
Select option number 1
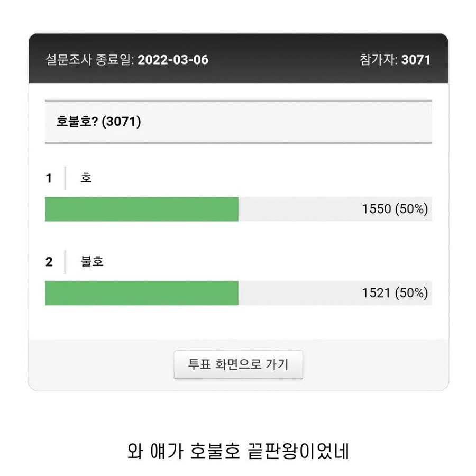pos(49,179)
